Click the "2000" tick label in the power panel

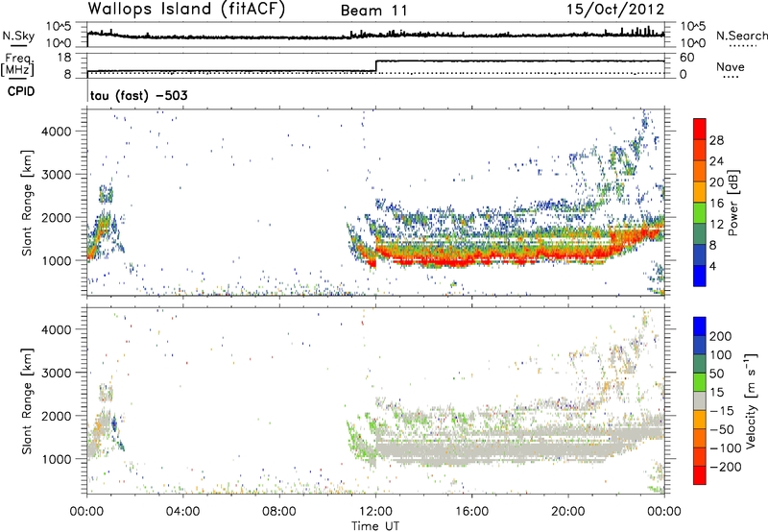click(x=57, y=217)
